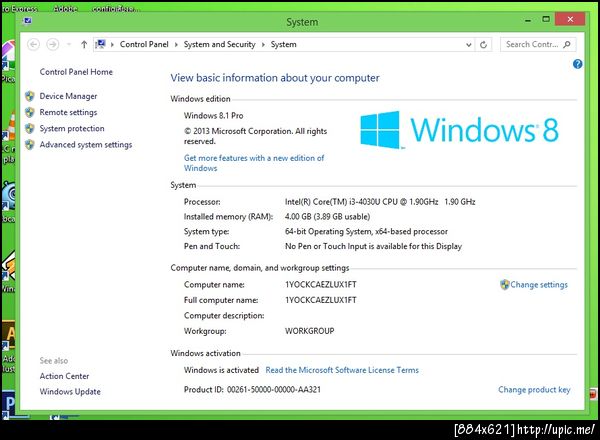Open Windows Update under See also

point(70,391)
